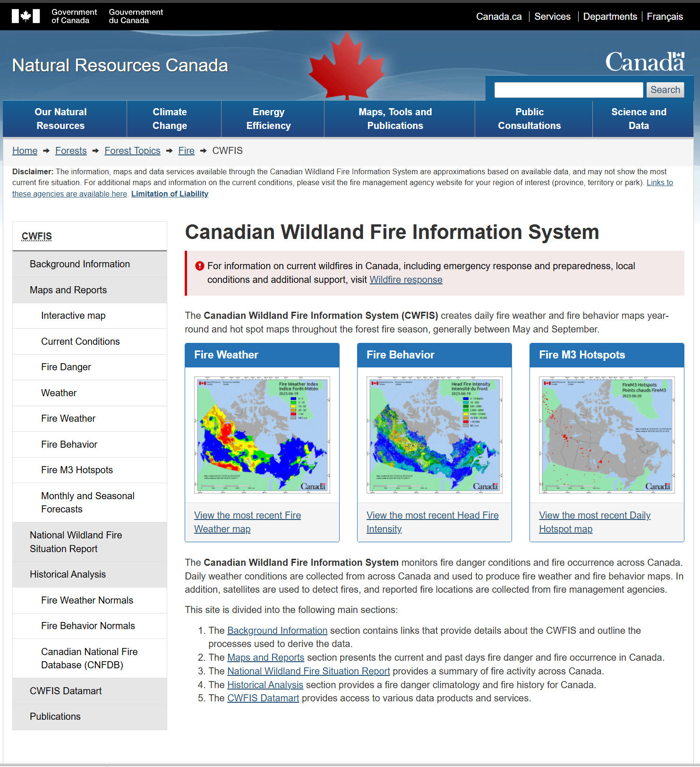View the most recent Daily Hotspot map
Screen dimensions: 700x767
pyautogui.click(x=595, y=522)
